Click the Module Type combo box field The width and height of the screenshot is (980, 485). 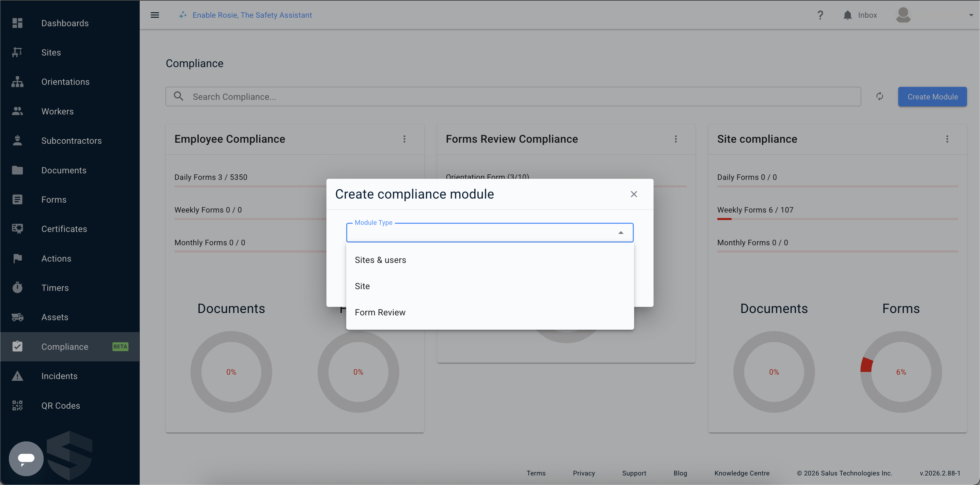[x=490, y=232]
